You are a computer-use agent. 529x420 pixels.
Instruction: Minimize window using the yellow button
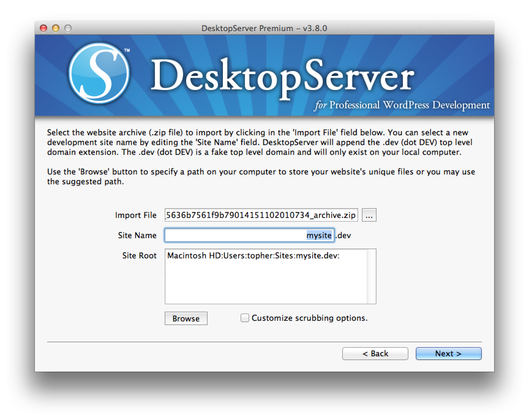[56, 28]
